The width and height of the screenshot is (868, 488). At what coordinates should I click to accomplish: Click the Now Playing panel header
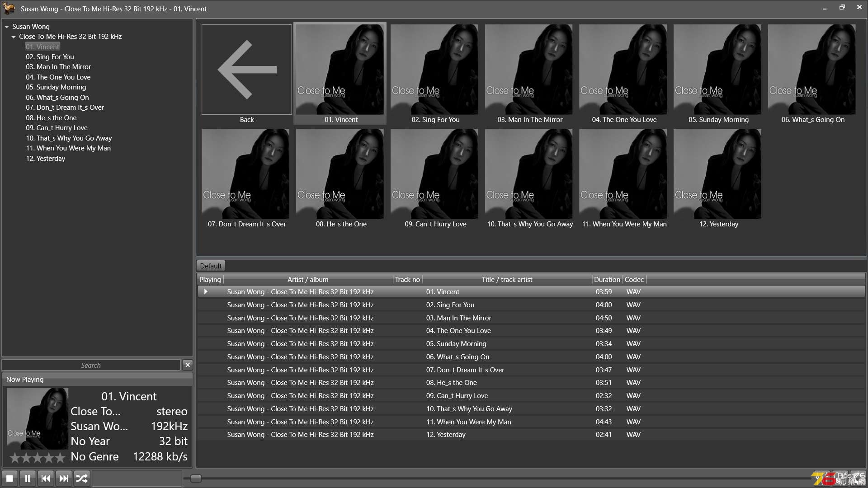click(x=97, y=380)
